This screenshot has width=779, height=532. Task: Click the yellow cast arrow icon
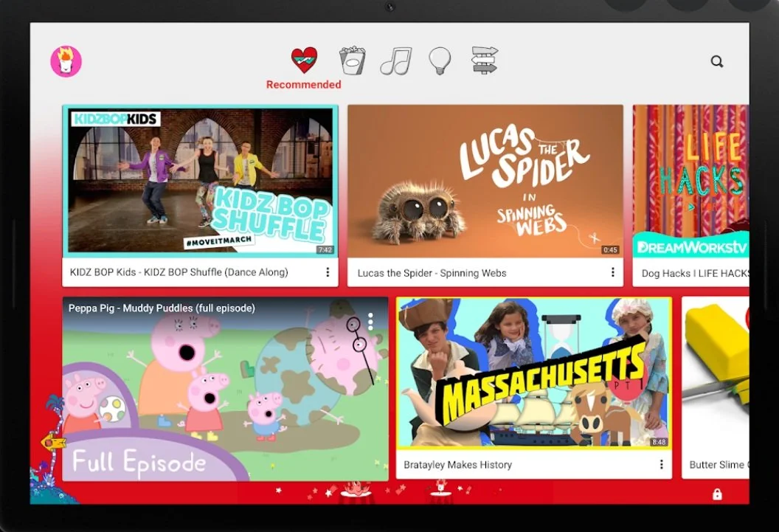click(x=53, y=441)
